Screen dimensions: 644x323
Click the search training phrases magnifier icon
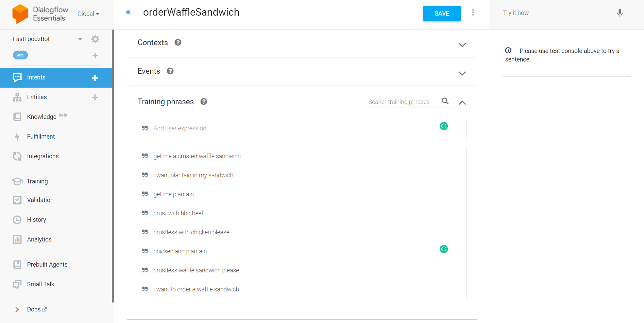click(x=445, y=101)
